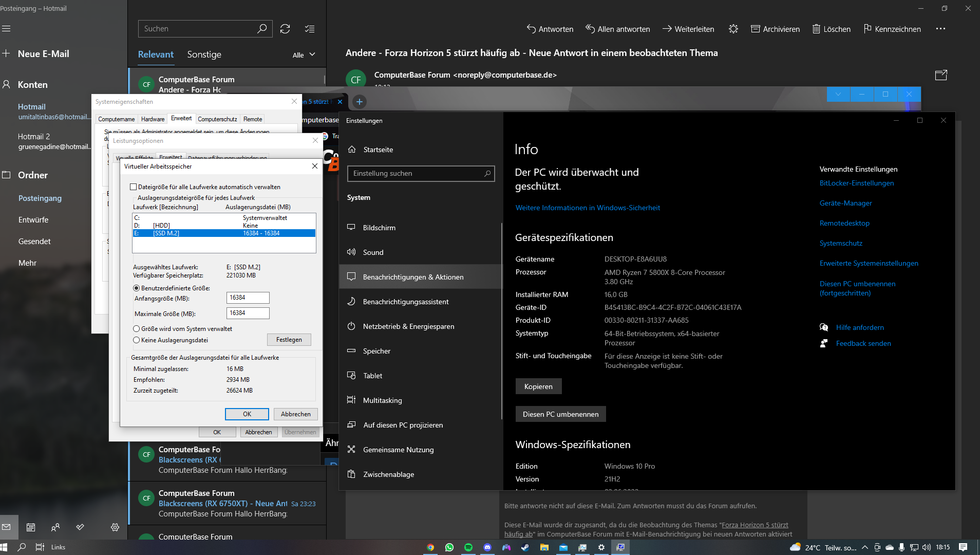Click Diesen PC umbenennen button
The width and height of the screenshot is (980, 555).
560,414
